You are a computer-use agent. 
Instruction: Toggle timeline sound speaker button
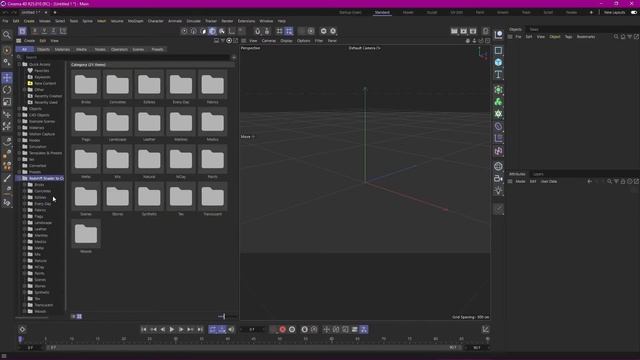click(231, 329)
